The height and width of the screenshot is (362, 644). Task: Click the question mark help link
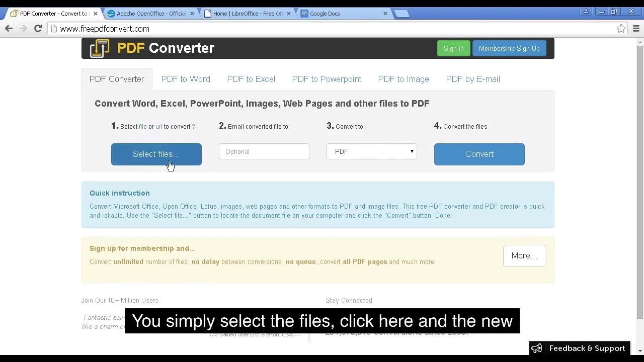(x=193, y=127)
